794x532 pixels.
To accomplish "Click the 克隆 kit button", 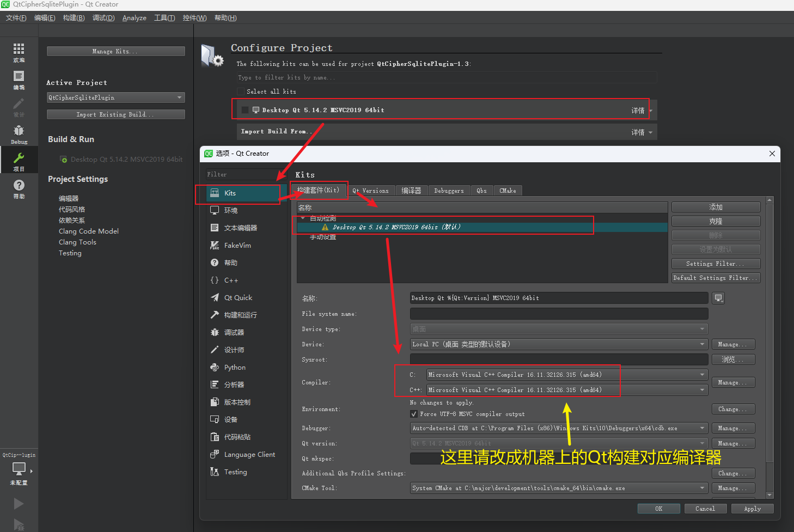I will [716, 221].
